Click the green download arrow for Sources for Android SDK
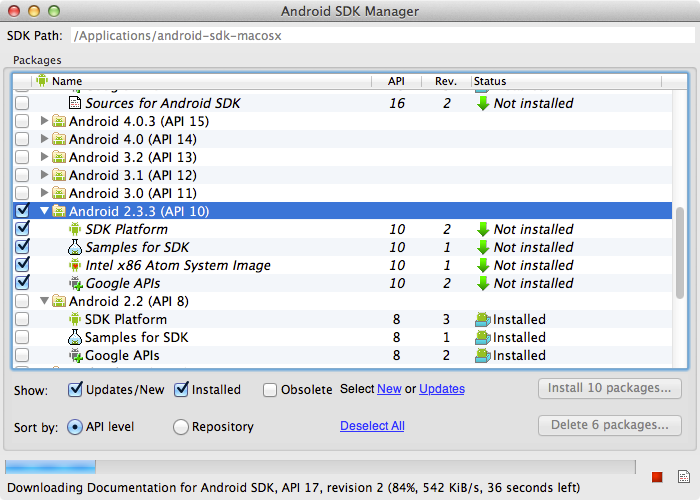The image size is (700, 500). coord(483,103)
